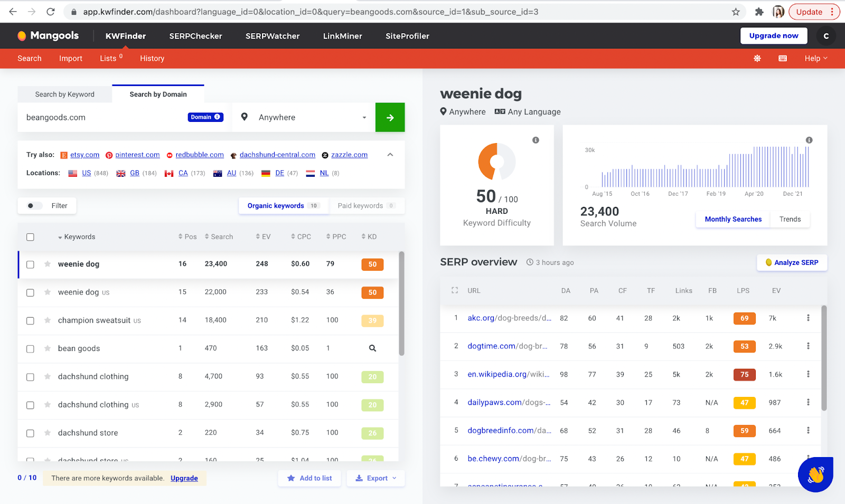The width and height of the screenshot is (845, 504).
Task: Show the Trends chart tab
Action: click(x=790, y=219)
